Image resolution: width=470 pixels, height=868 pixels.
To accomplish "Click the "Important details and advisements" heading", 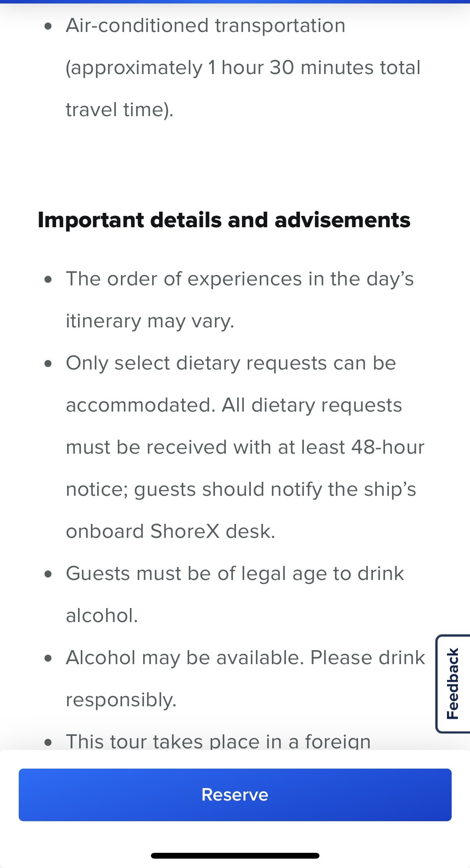I will pos(224,220).
